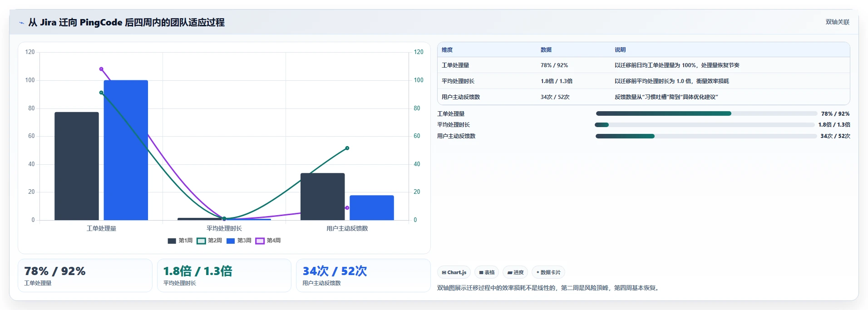The width and height of the screenshot is (868, 310).
Task: Click the Chart.js tag chip
Action: (454, 272)
